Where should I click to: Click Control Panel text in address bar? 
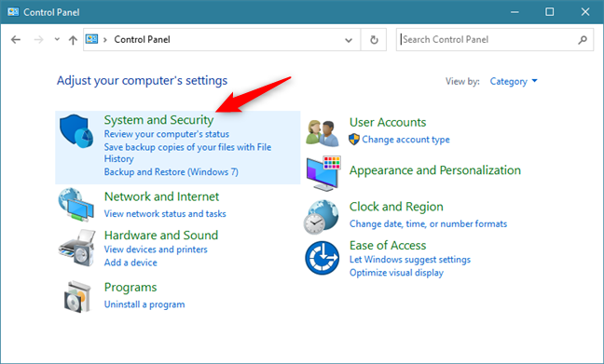click(142, 40)
